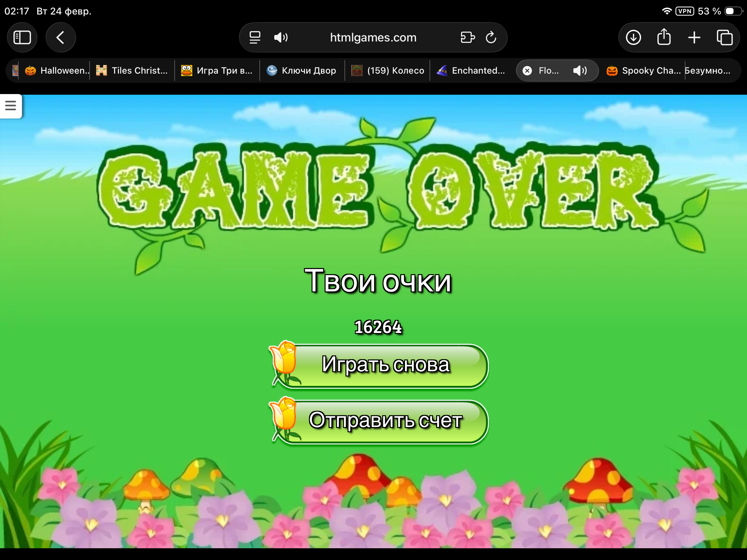Screen dimensions: 747x560
Task: Tap the share icon
Action: click(x=664, y=37)
